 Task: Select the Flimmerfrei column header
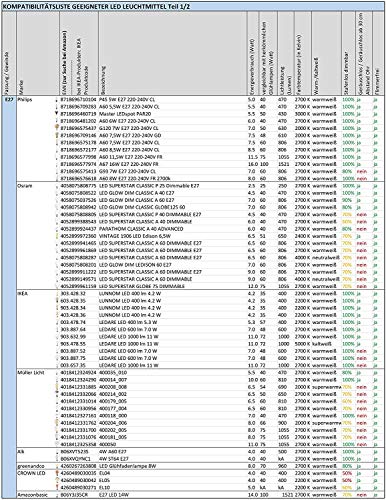point(377,82)
